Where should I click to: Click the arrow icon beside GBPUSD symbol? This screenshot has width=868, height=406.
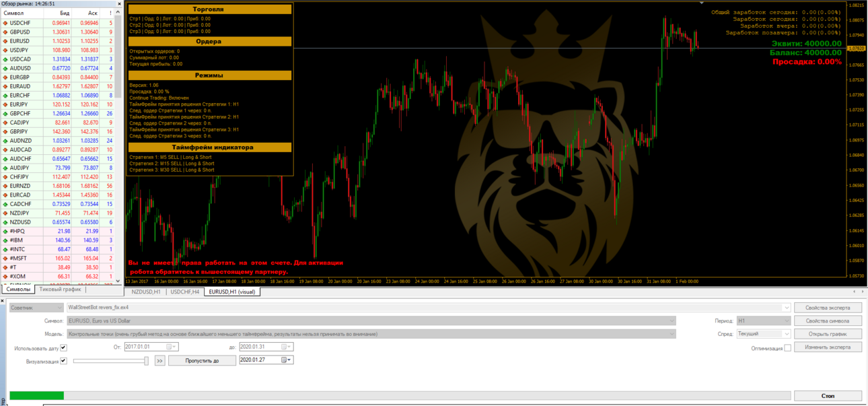(x=5, y=32)
